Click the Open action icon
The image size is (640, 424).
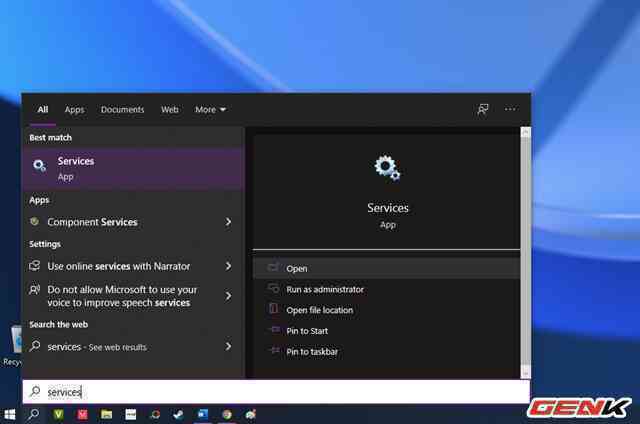coord(273,267)
